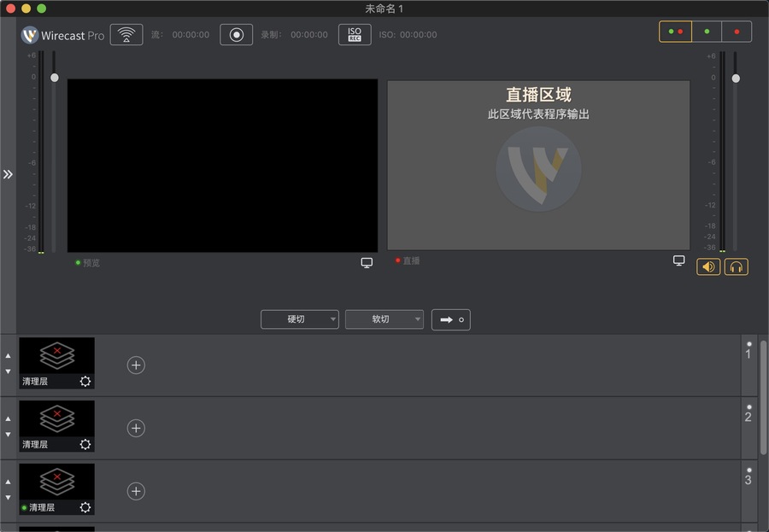769x532 pixels.
Task: Maximize the window with green button
Action: tap(42, 9)
